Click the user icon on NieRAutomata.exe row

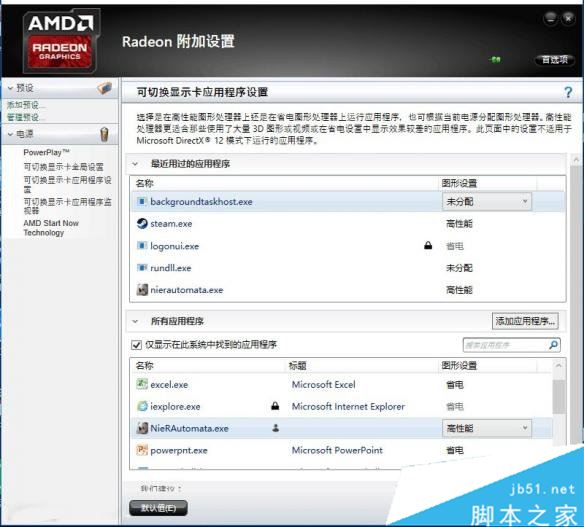(x=276, y=428)
